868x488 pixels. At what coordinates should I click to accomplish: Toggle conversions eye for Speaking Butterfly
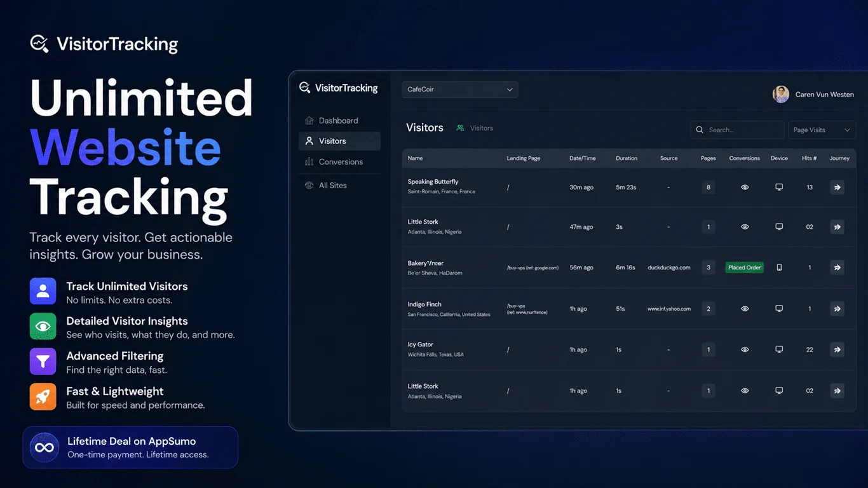coord(745,187)
